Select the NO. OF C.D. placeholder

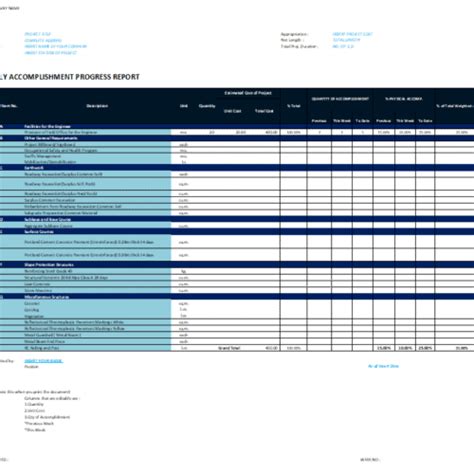coord(343,46)
